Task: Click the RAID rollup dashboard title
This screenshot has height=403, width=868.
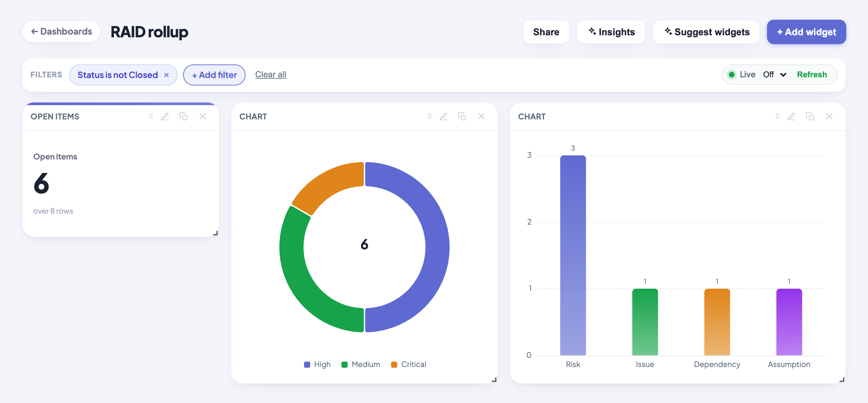Action: (149, 32)
